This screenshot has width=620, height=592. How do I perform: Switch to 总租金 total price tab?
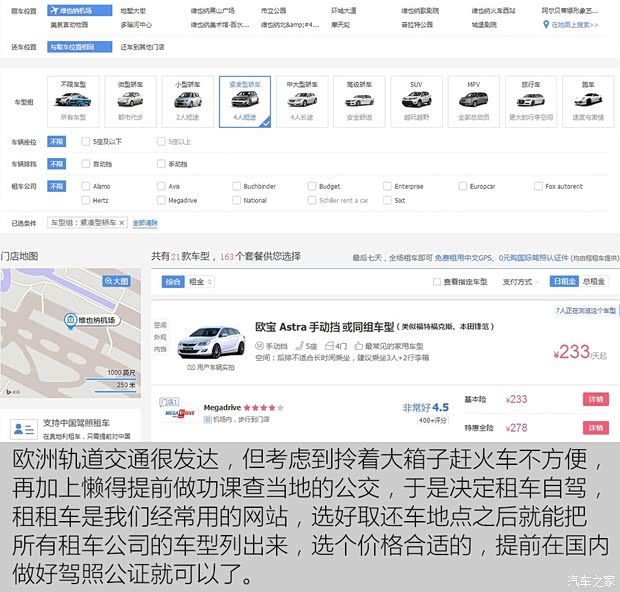click(x=594, y=281)
